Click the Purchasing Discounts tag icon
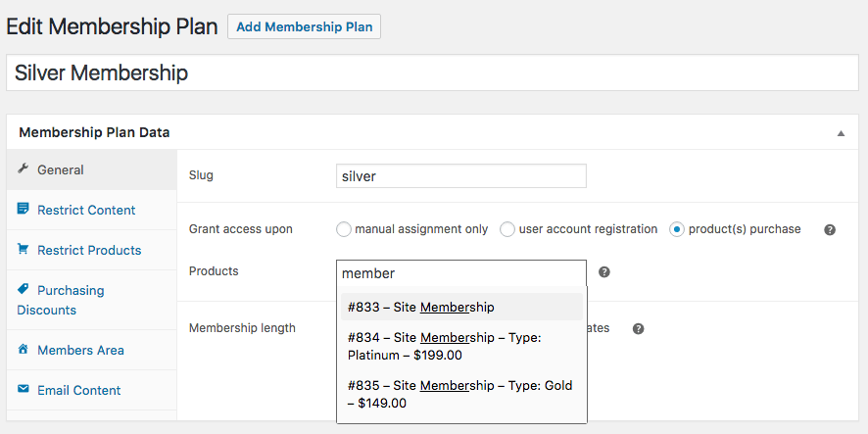 23,289
